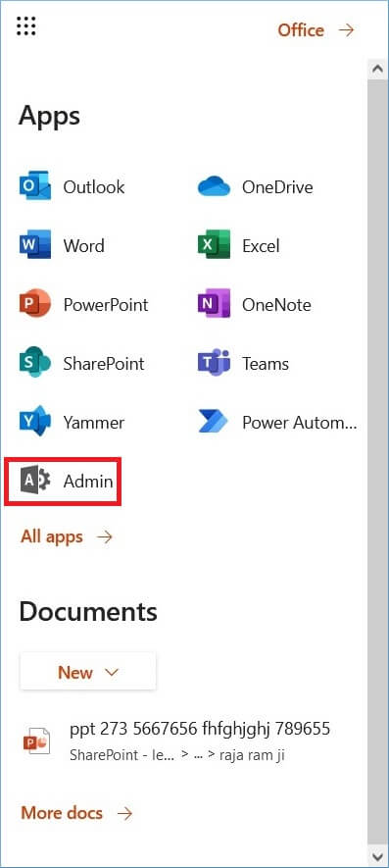
Task: Click the scrollbar up arrow
Action: coord(378,69)
